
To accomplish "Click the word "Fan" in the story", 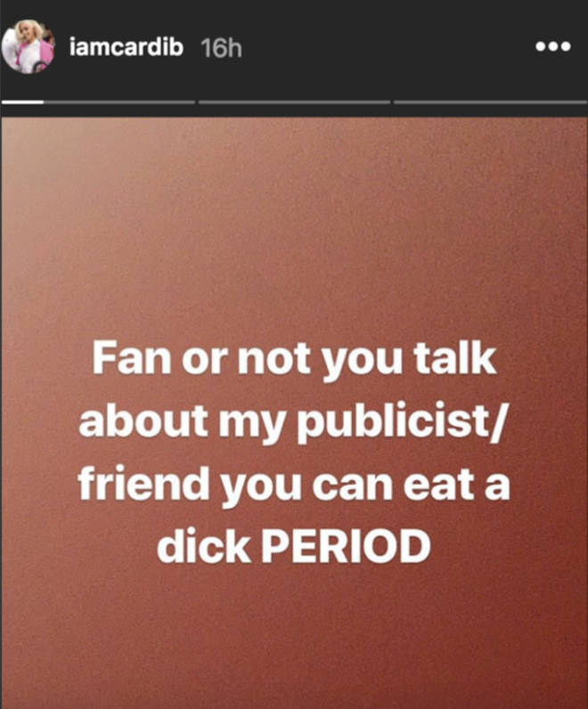I will pos(132,358).
